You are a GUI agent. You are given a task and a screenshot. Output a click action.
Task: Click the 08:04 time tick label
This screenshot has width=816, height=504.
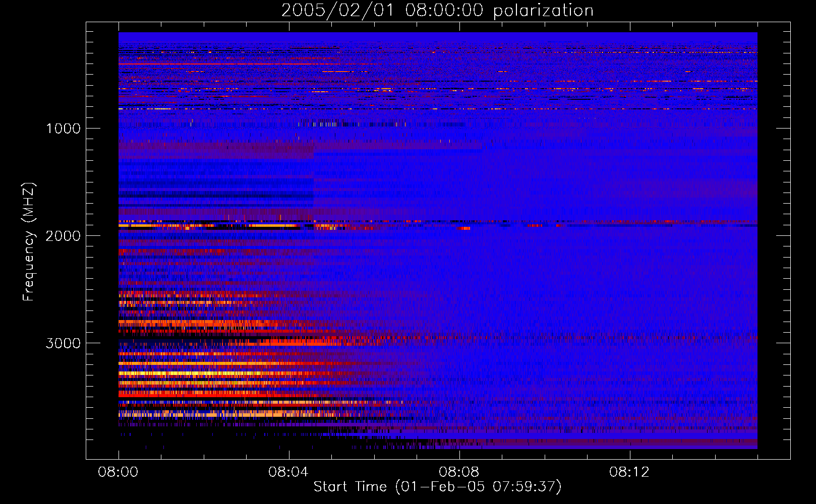[288, 472]
